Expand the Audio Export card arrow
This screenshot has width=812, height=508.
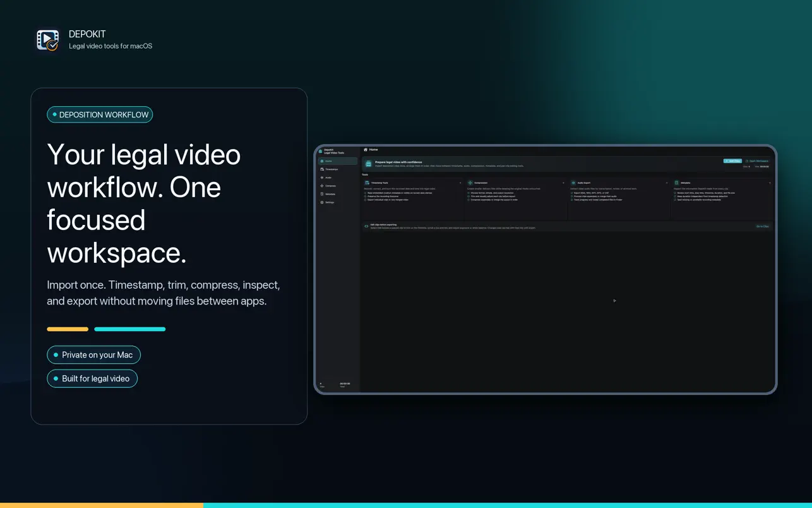coord(667,183)
